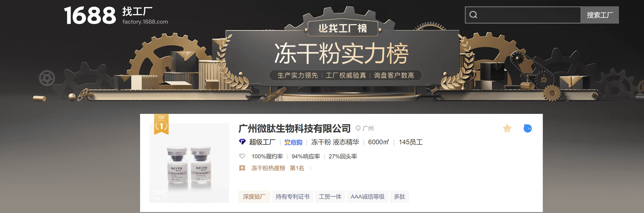Screen dimensions: 644x213
Task: Select the 持有专利证书 tag
Action: point(292,197)
